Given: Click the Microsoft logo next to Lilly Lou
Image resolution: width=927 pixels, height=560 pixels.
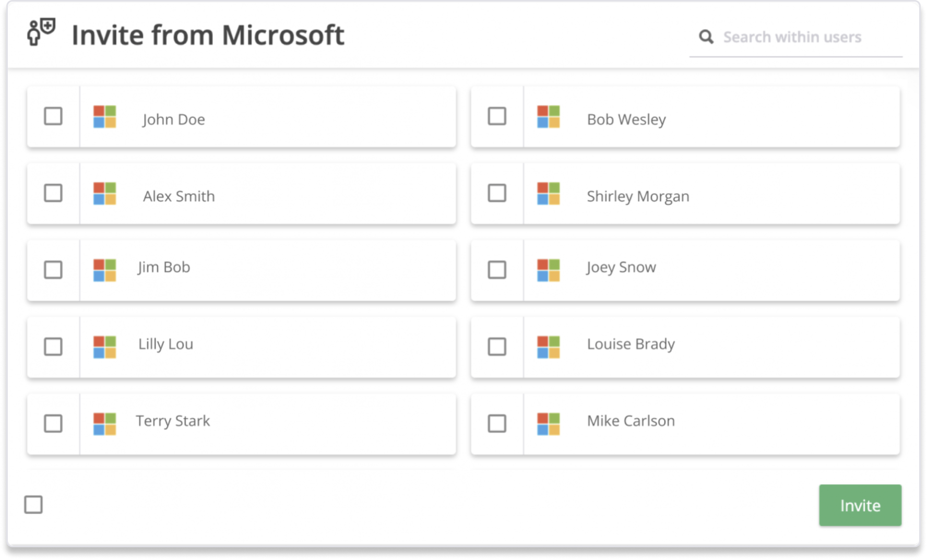Looking at the screenshot, I should point(104,347).
